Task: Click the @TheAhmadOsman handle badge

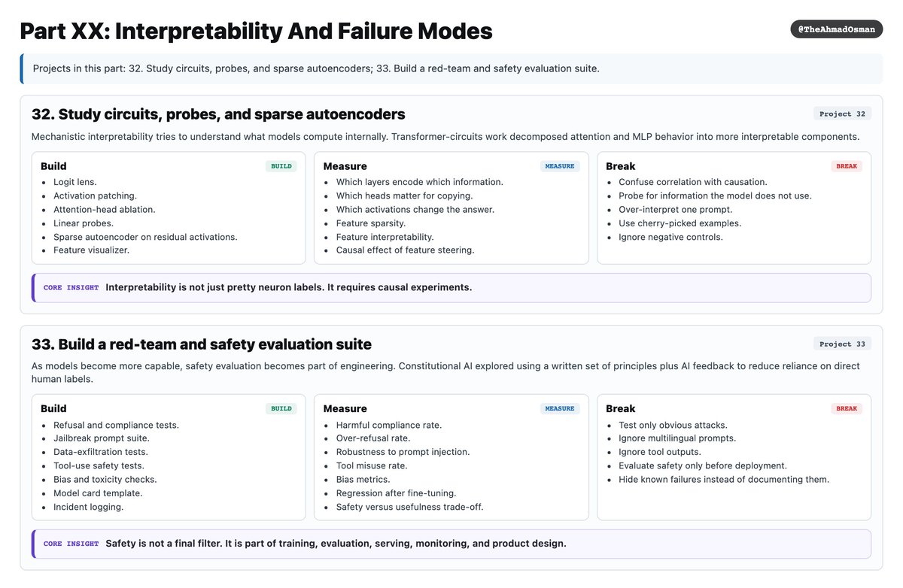Action: [836, 29]
